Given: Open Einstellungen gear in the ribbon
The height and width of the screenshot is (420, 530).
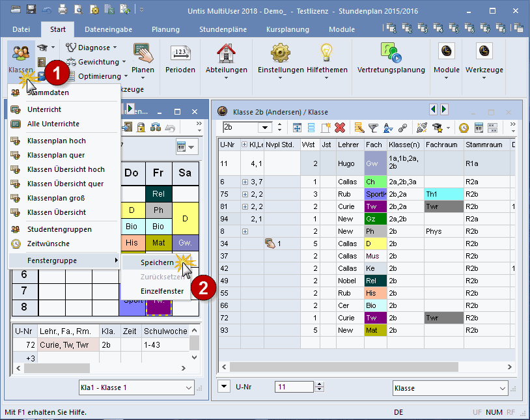Looking at the screenshot, I should (280, 61).
